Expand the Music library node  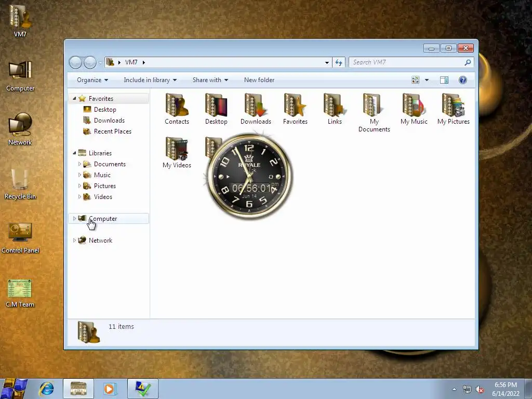click(79, 175)
